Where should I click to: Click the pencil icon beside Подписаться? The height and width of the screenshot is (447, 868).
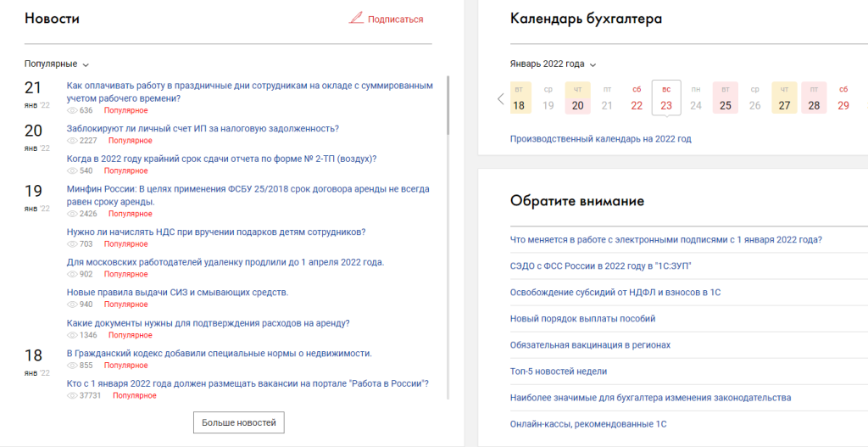point(356,19)
